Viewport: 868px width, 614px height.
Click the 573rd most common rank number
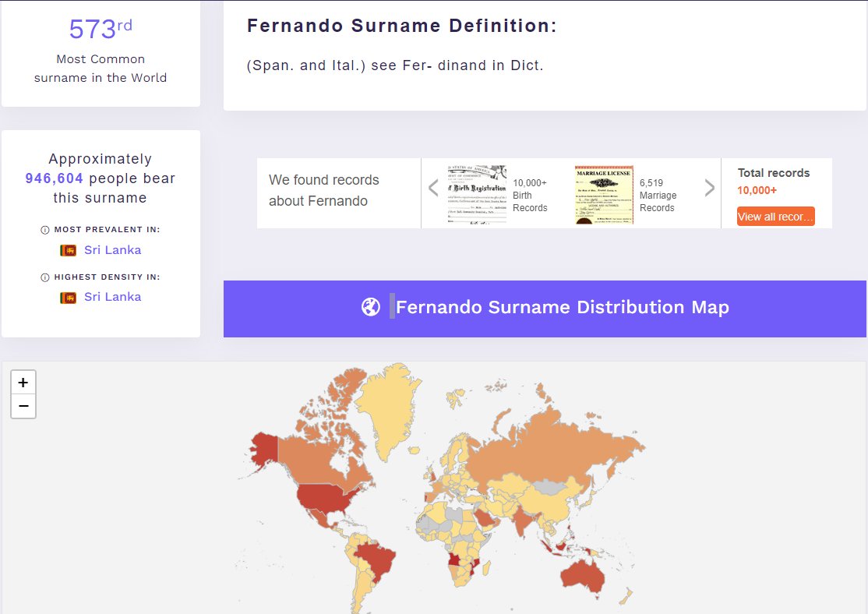click(101, 29)
